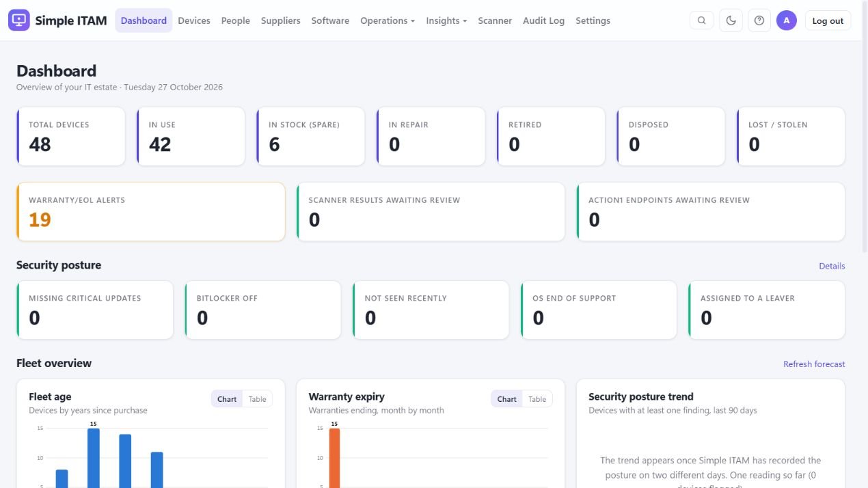Open the Warranty/EOL Alerts card
The image size is (868, 488).
[x=151, y=211]
